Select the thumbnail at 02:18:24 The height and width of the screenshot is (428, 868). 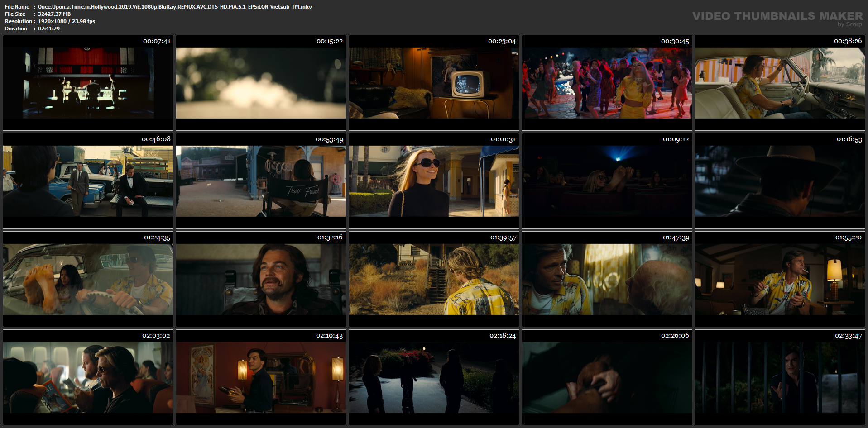pyautogui.click(x=434, y=377)
